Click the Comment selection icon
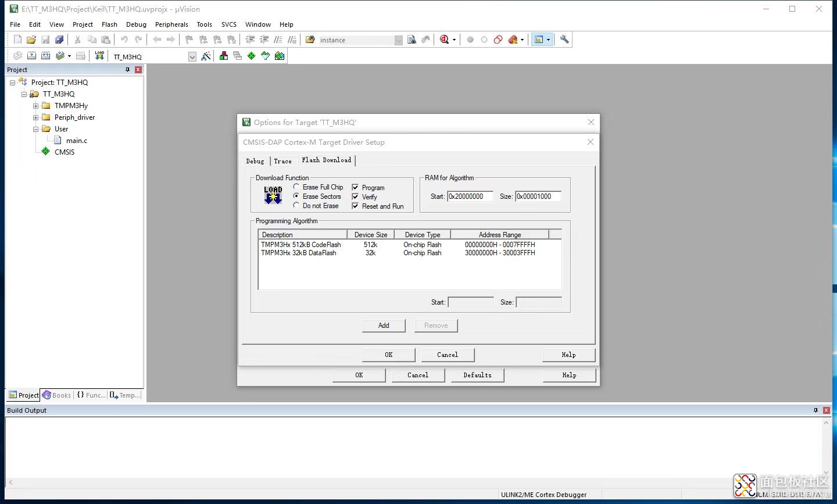 (x=278, y=40)
